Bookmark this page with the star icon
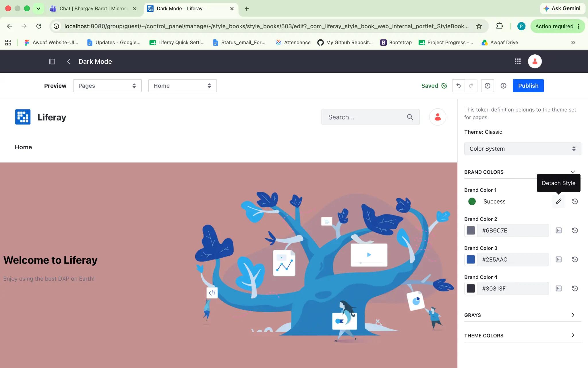The height and width of the screenshot is (368, 588). pyautogui.click(x=479, y=26)
